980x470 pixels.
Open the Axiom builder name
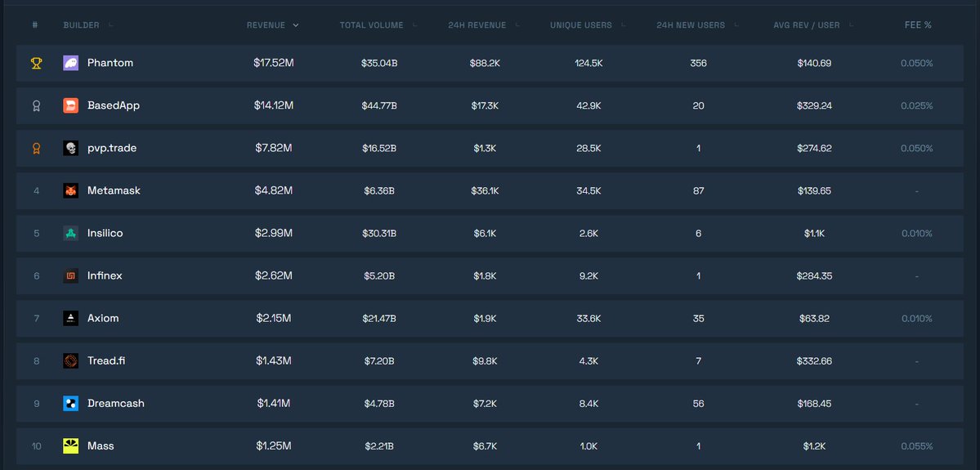(103, 318)
